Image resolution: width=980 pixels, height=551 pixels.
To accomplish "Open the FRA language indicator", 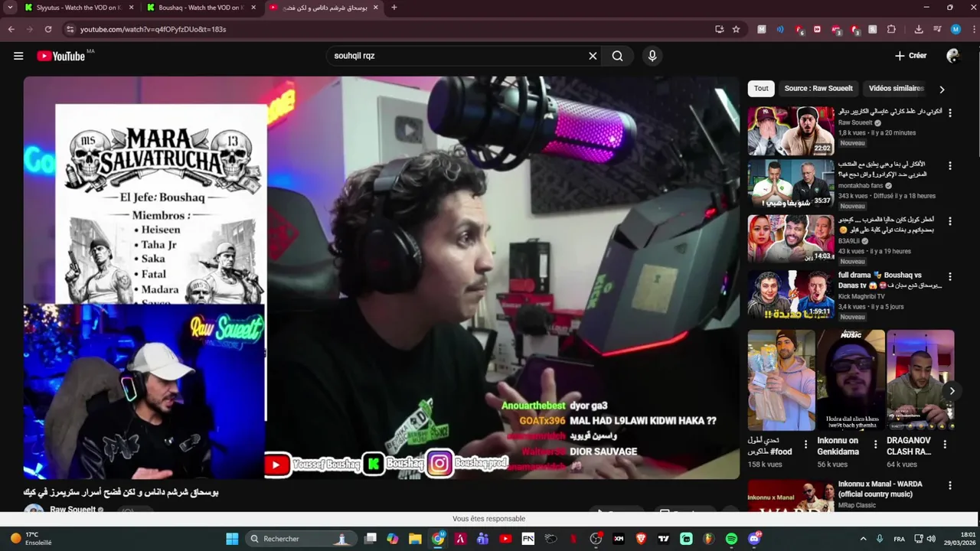I will (900, 539).
